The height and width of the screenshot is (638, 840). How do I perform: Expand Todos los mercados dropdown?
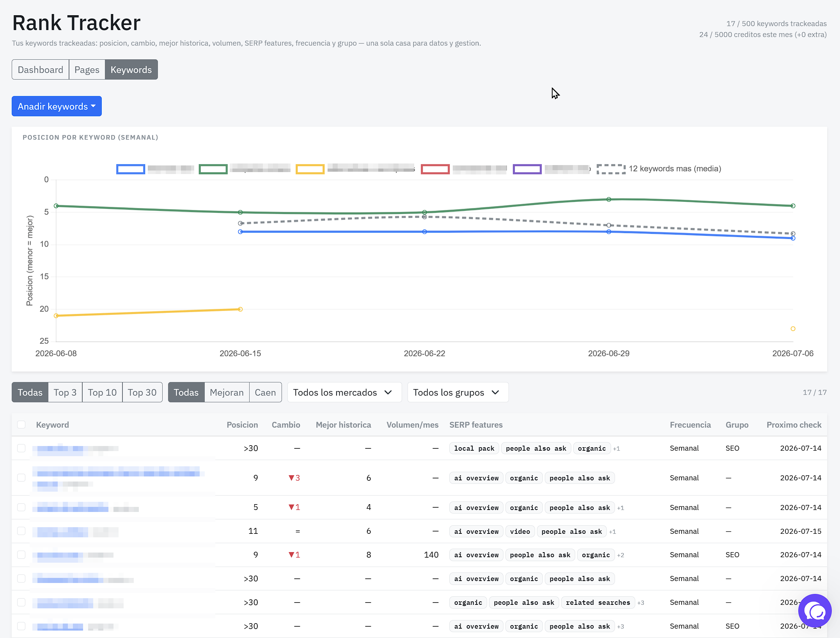[344, 392]
